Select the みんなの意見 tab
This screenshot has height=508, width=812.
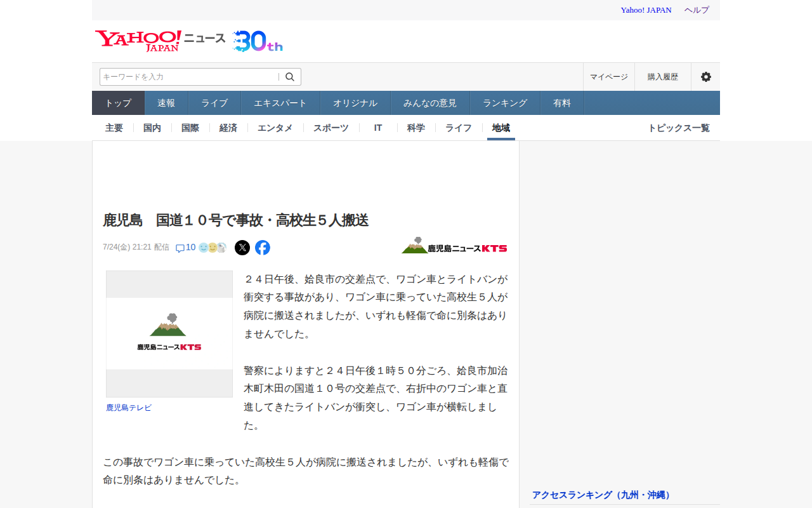(x=430, y=103)
